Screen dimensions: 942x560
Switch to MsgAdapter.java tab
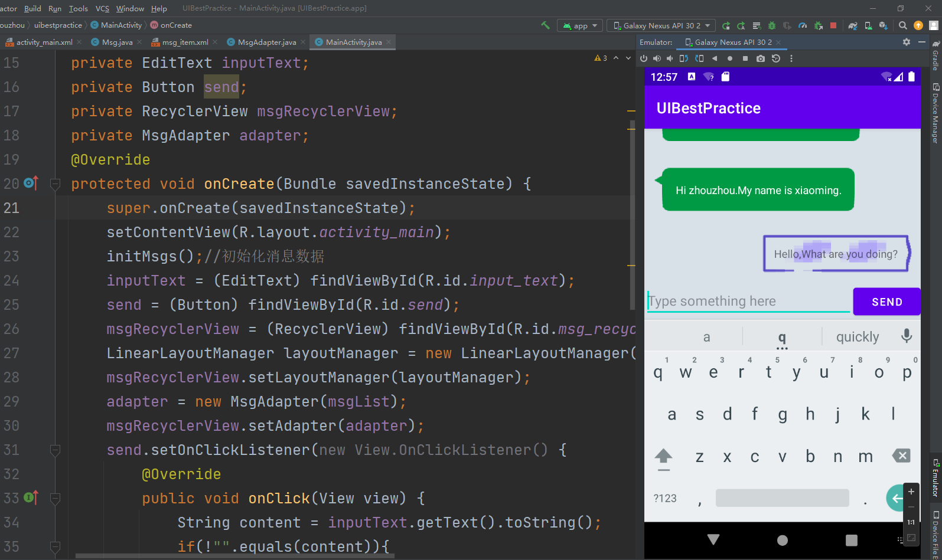tap(267, 42)
